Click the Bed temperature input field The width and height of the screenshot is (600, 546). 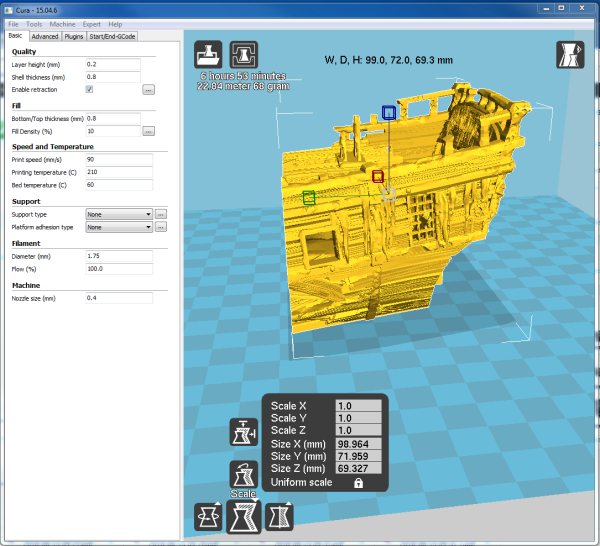(x=119, y=185)
